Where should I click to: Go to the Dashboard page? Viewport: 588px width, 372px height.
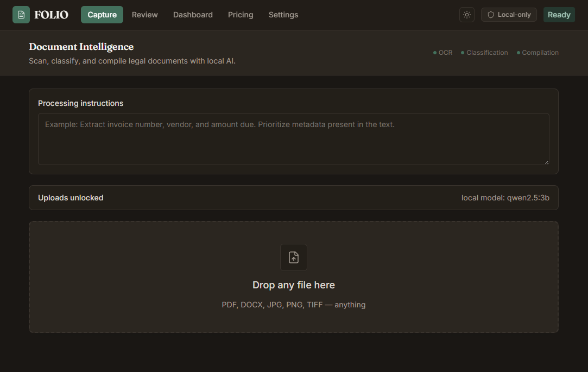(193, 15)
